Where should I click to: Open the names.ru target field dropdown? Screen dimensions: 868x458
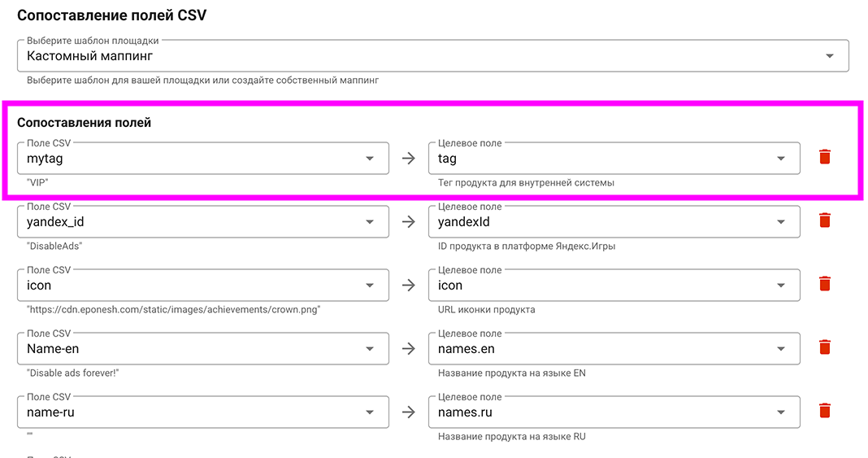(781, 412)
